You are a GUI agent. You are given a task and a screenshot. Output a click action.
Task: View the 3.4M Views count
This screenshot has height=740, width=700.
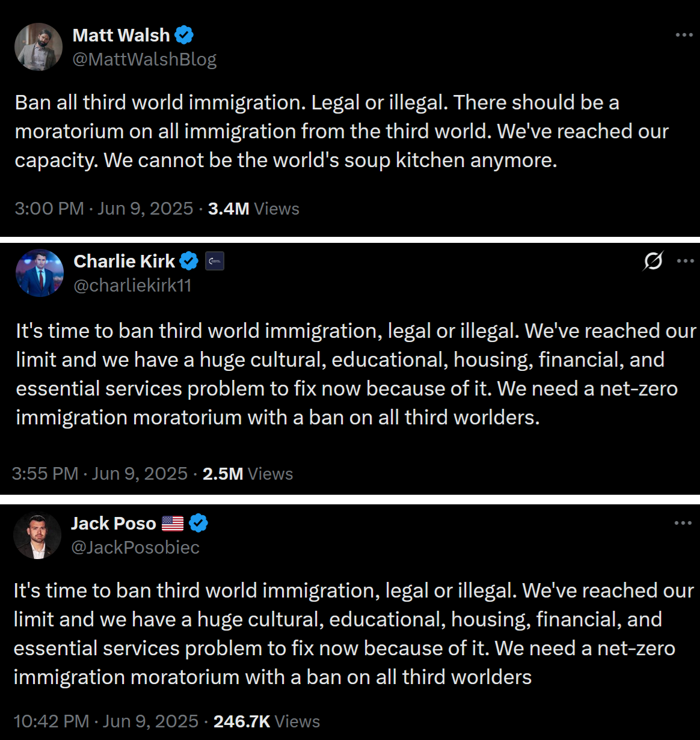[253, 209]
